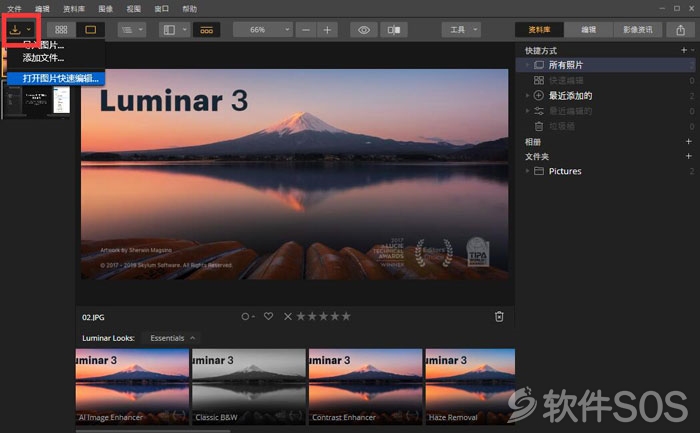Switch to the 资料库 library tab
This screenshot has height=433, width=700.
tap(539, 30)
